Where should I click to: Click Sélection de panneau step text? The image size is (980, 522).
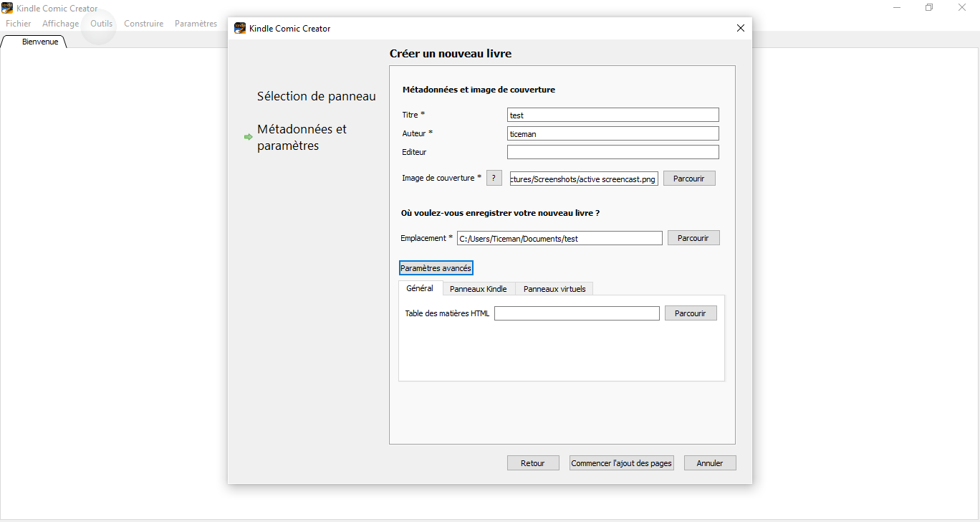317,96
